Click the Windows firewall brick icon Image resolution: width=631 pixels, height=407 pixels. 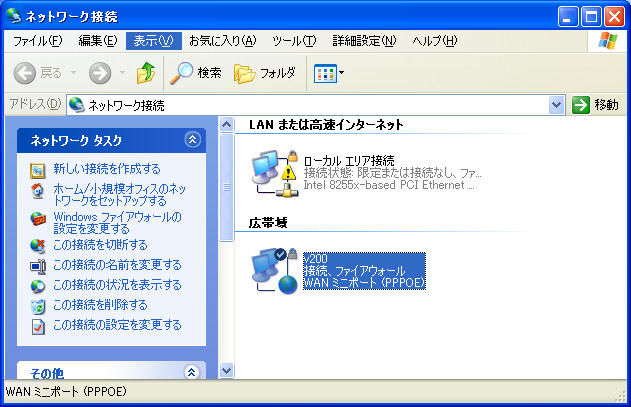tap(38, 219)
